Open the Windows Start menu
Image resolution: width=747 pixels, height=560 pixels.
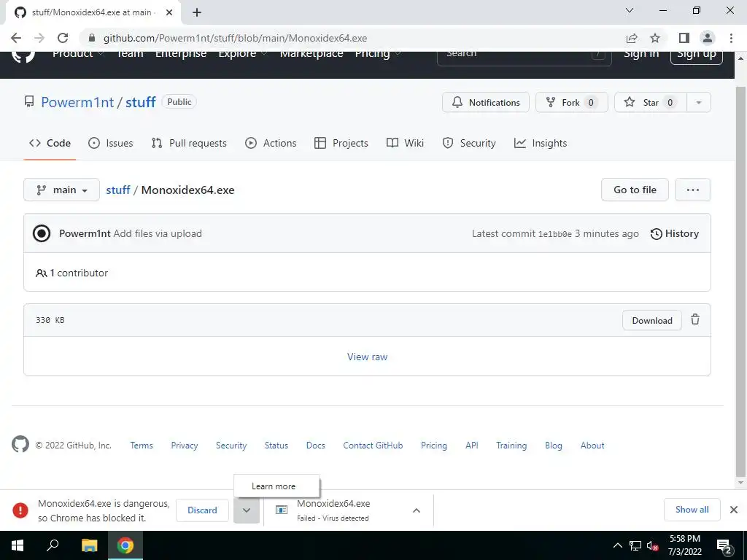(x=18, y=545)
